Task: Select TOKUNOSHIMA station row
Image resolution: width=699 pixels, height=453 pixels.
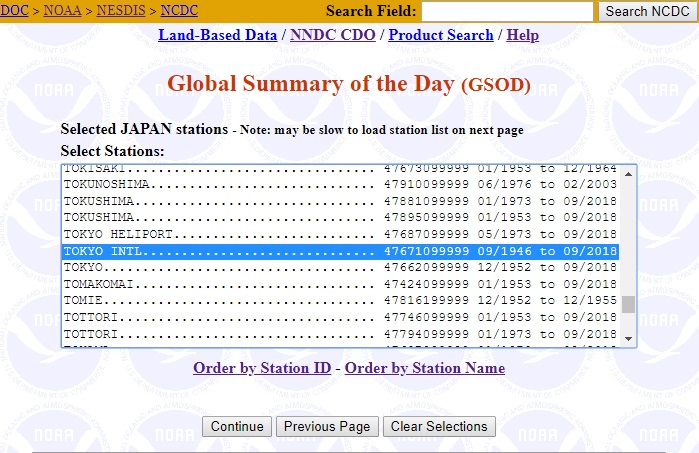Action: pos(340,184)
